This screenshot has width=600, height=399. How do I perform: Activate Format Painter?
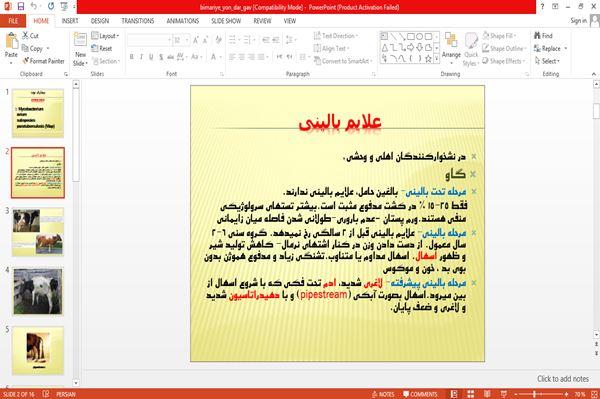(43, 61)
